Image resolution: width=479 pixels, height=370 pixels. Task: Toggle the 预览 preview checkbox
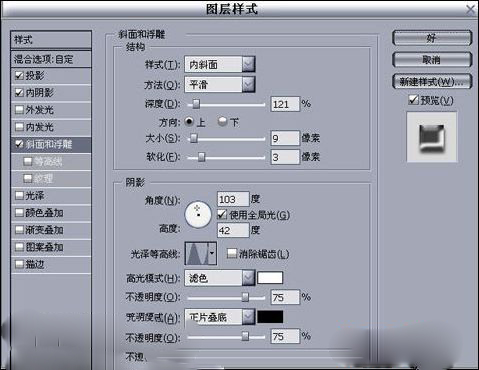pos(413,99)
